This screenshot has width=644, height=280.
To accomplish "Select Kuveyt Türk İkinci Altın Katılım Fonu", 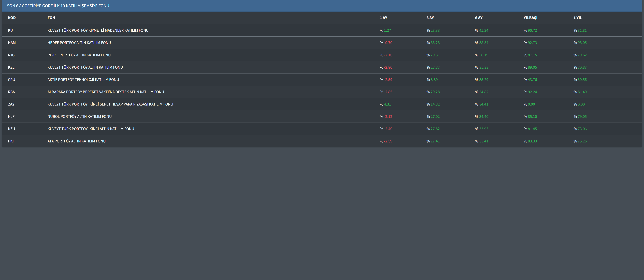I will pyautogui.click(x=91, y=129).
